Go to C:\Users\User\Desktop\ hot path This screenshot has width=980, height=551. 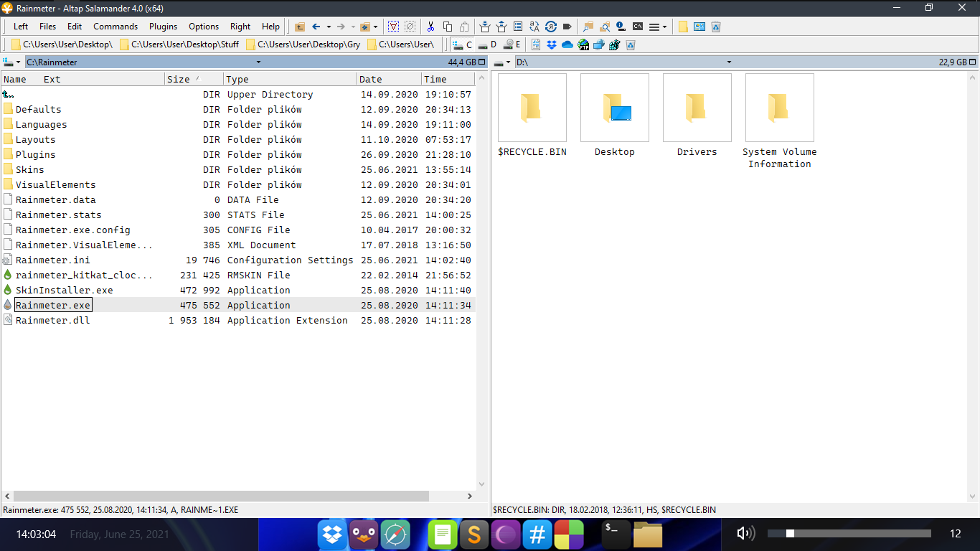(x=62, y=44)
